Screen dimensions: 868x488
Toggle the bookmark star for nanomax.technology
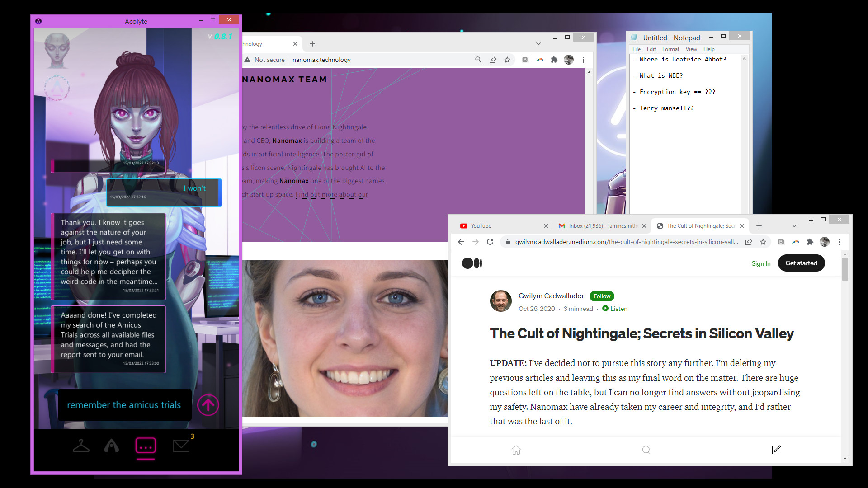[507, 59]
